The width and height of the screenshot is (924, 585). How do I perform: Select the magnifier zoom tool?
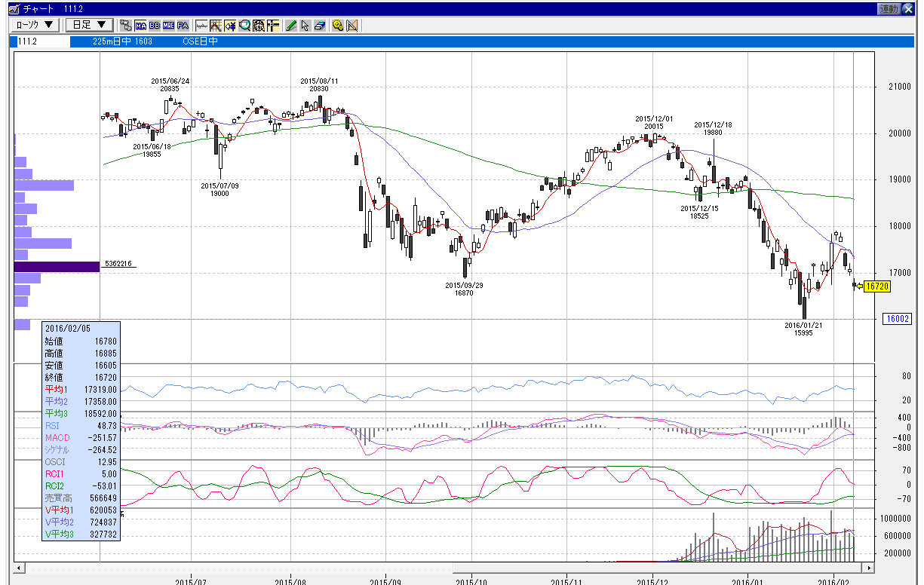point(244,25)
